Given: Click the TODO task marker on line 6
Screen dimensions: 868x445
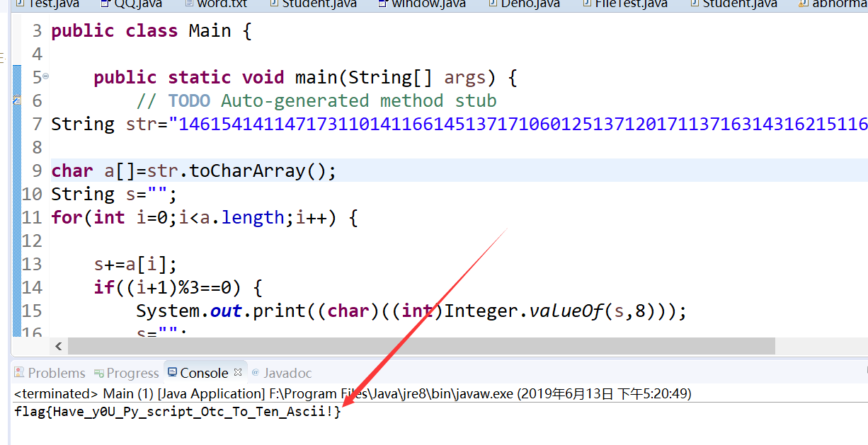Looking at the screenshot, I should click(16, 101).
